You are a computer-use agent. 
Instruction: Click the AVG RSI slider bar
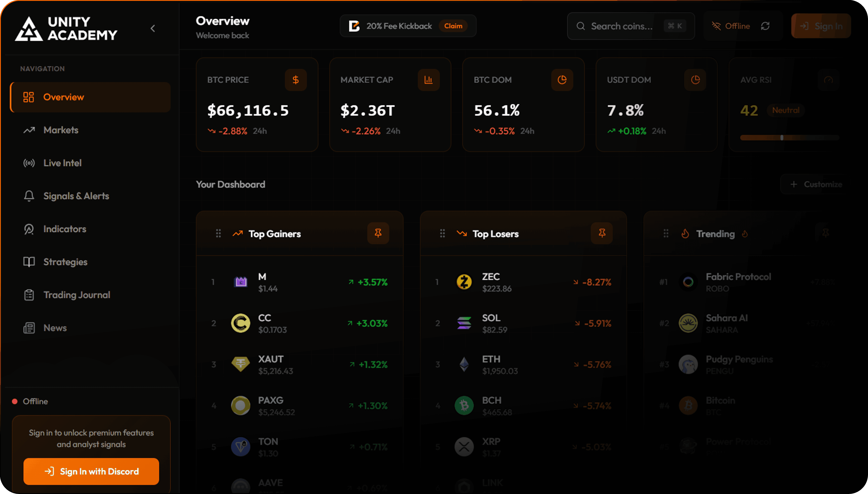pos(789,138)
